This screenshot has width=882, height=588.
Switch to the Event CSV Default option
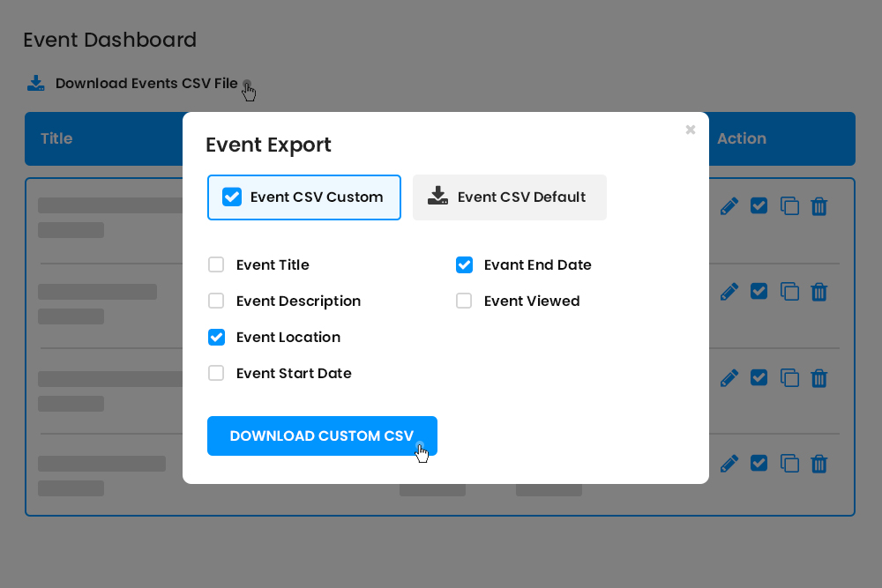click(510, 197)
